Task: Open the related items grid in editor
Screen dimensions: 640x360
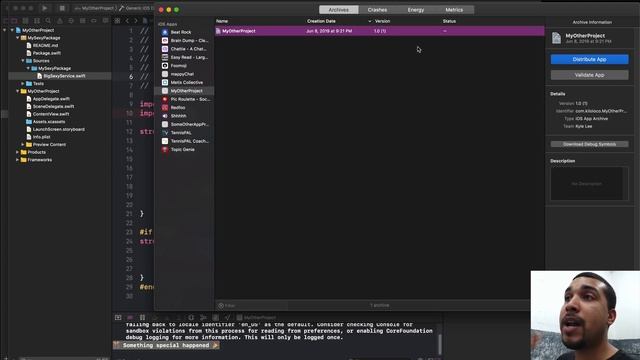Action: click(x=118, y=20)
